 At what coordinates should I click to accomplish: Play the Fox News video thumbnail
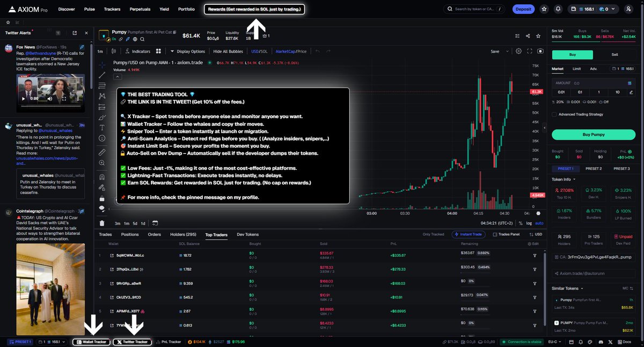coord(23,99)
